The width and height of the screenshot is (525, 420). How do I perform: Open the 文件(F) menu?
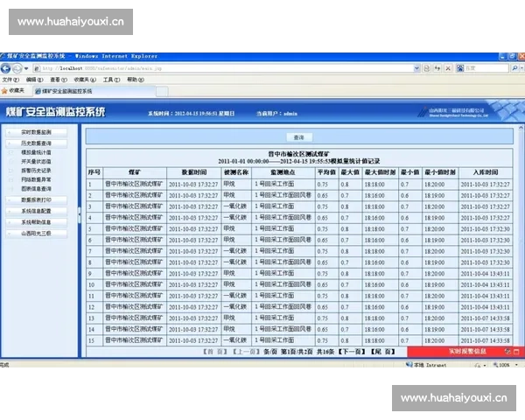tap(9, 80)
